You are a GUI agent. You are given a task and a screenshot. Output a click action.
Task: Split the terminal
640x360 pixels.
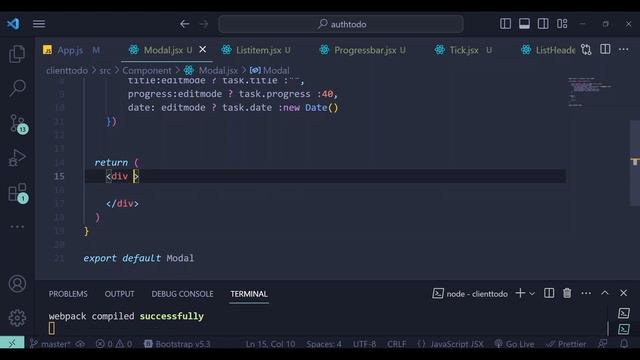click(x=549, y=293)
